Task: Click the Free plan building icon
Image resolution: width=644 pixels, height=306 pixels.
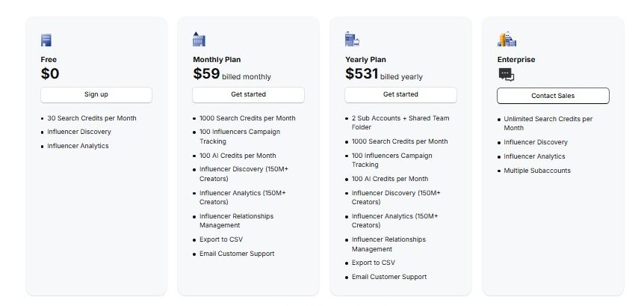Action: [x=46, y=40]
